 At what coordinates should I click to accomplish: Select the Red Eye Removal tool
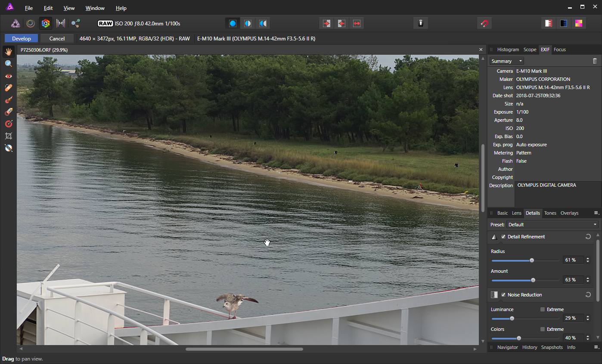coord(8,76)
